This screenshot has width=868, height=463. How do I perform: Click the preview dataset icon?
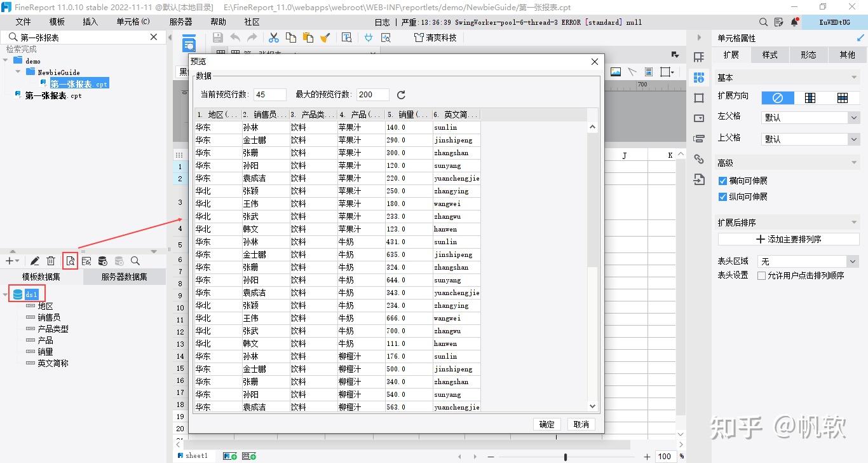(x=71, y=261)
